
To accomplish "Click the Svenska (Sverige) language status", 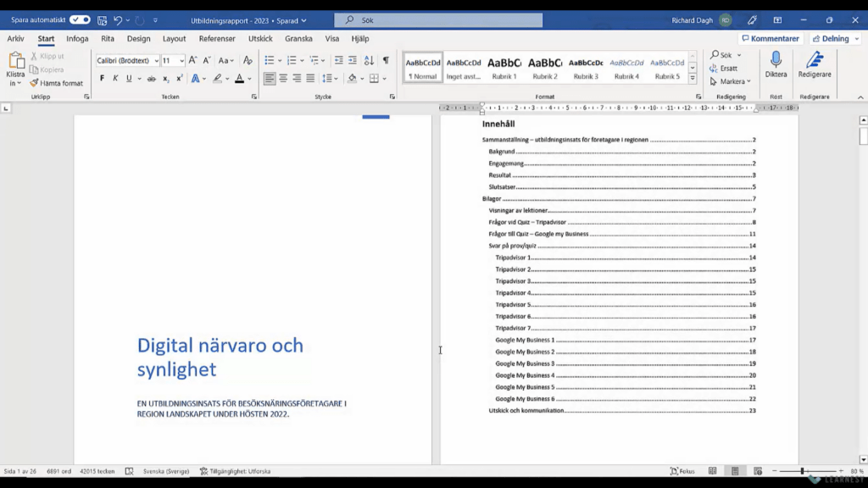I will tap(166, 471).
